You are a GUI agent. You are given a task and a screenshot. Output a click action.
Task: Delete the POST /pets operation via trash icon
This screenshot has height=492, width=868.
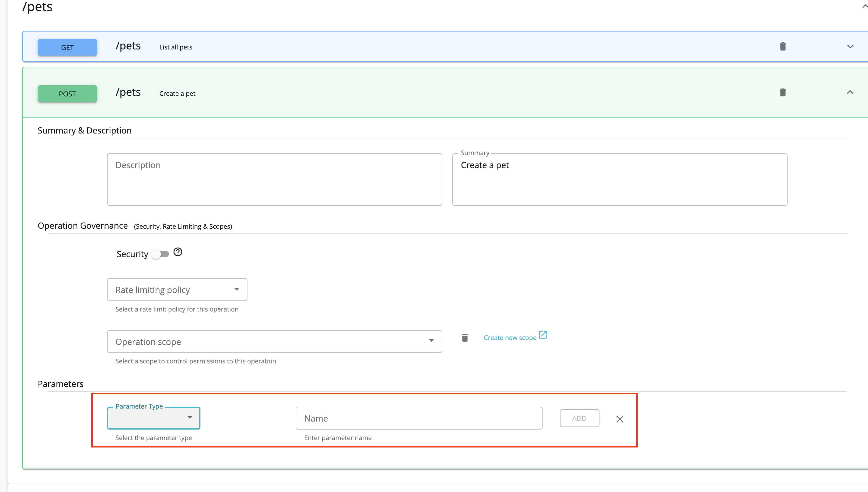tap(783, 92)
